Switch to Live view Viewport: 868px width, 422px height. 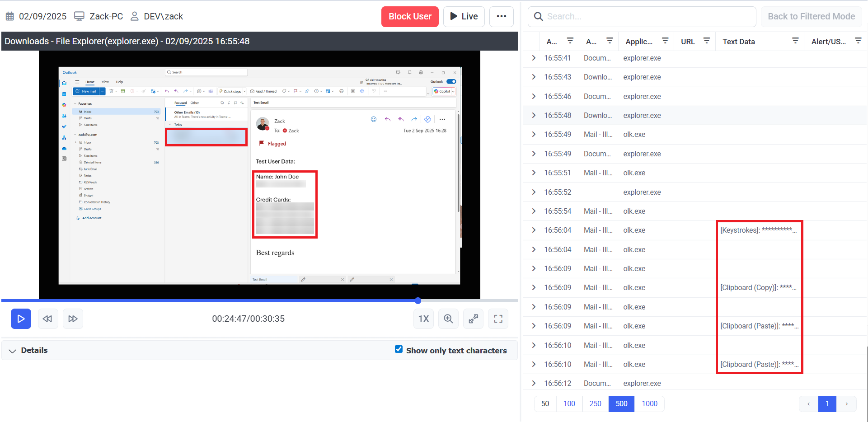[x=464, y=17]
